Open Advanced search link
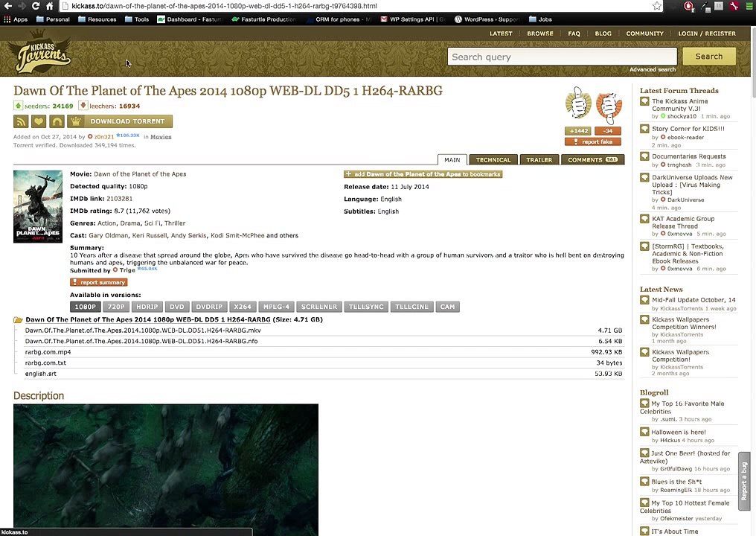Screen dimensions: 756x536 [653, 69]
